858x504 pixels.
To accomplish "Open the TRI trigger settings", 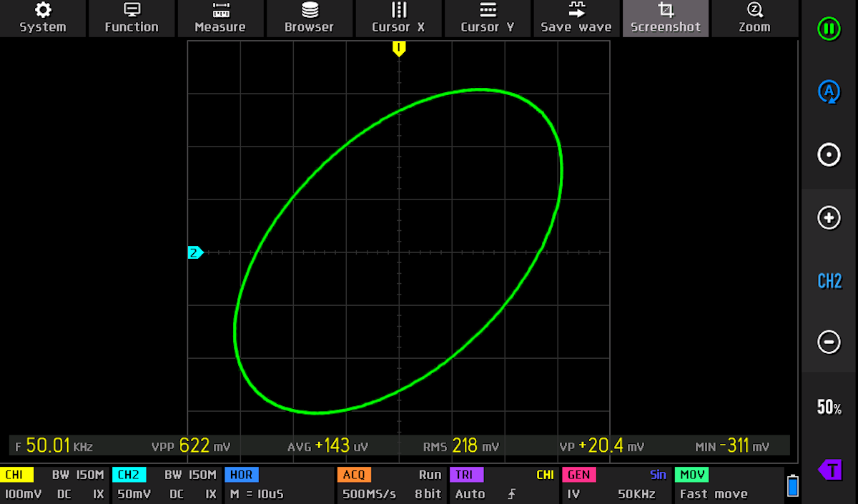I will point(466,475).
